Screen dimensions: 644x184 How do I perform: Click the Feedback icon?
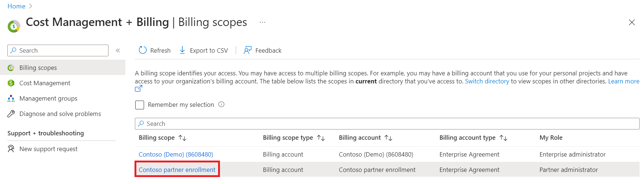(248, 50)
